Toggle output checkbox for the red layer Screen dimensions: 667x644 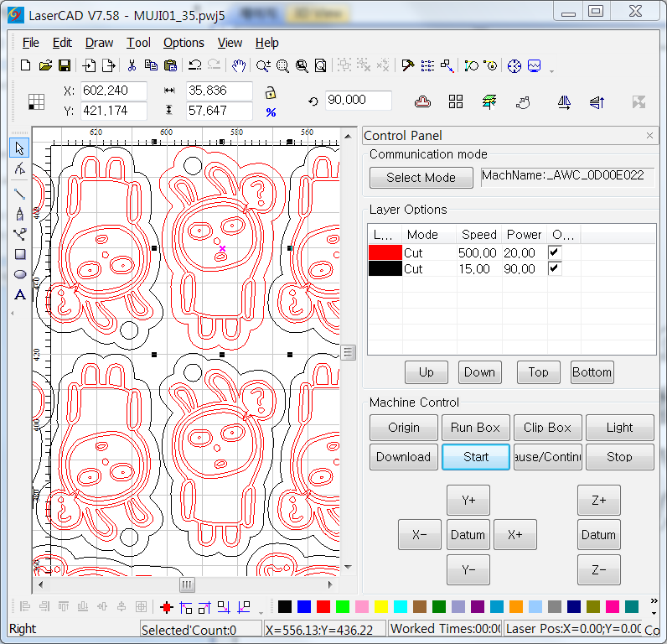click(554, 252)
